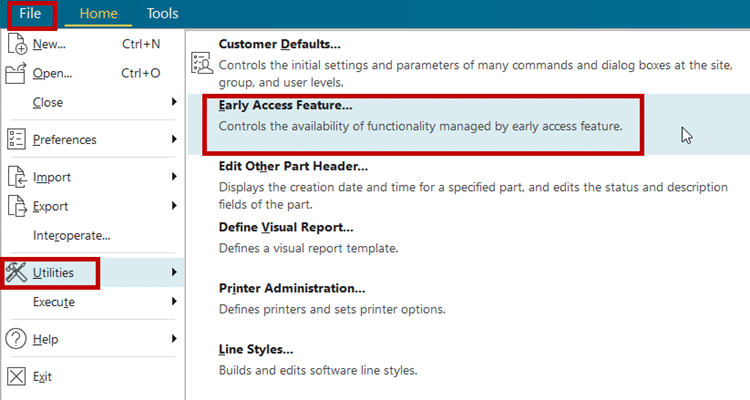
Task: Click the Export file icon
Action: coord(16,206)
